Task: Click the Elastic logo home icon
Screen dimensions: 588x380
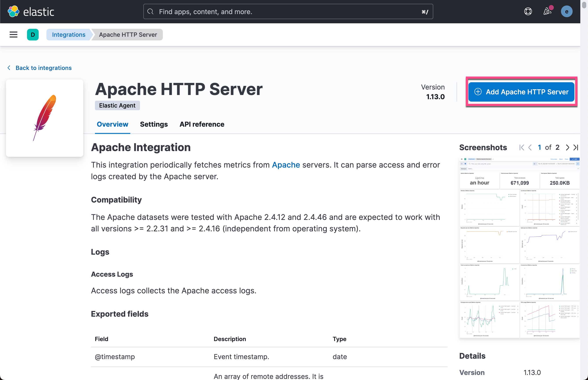Action: (14, 12)
